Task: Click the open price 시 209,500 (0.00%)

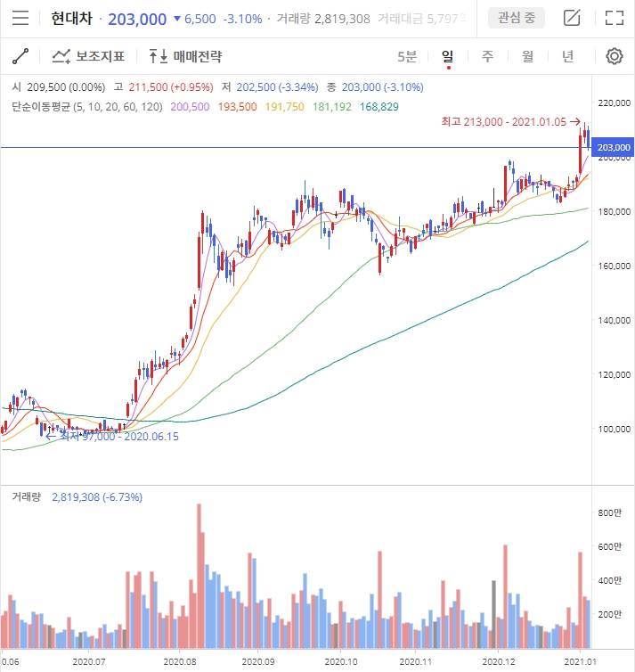Action: click(59, 87)
